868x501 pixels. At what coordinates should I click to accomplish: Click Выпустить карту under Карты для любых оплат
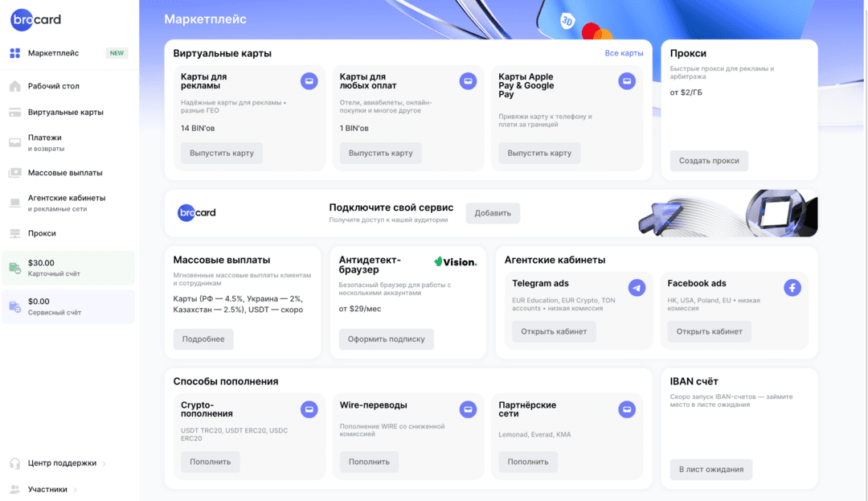(380, 154)
